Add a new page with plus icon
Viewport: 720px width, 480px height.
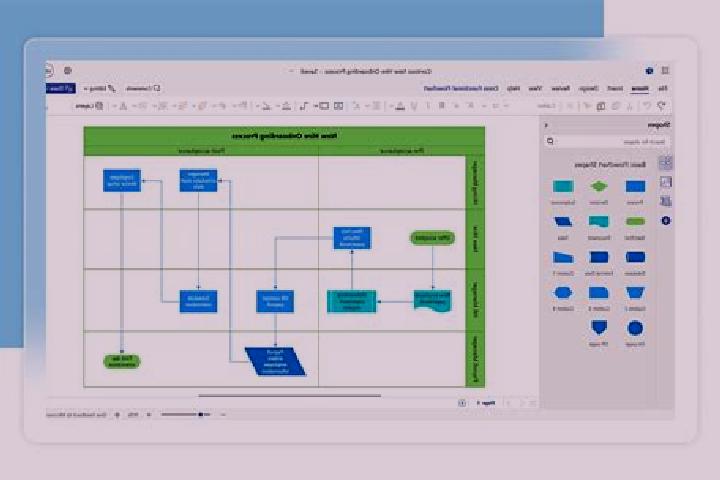click(x=462, y=403)
